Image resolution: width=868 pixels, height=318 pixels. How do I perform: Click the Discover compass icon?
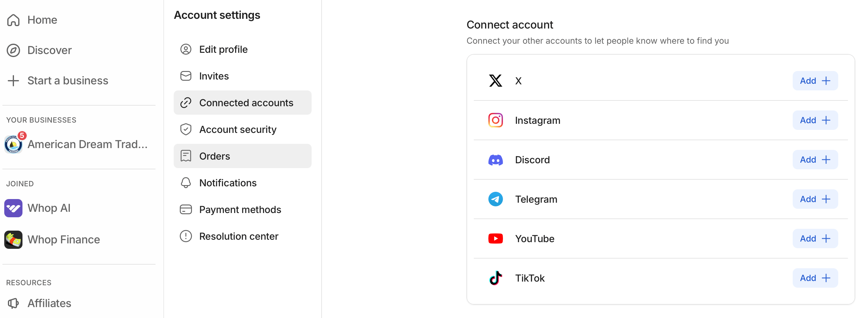tap(13, 50)
